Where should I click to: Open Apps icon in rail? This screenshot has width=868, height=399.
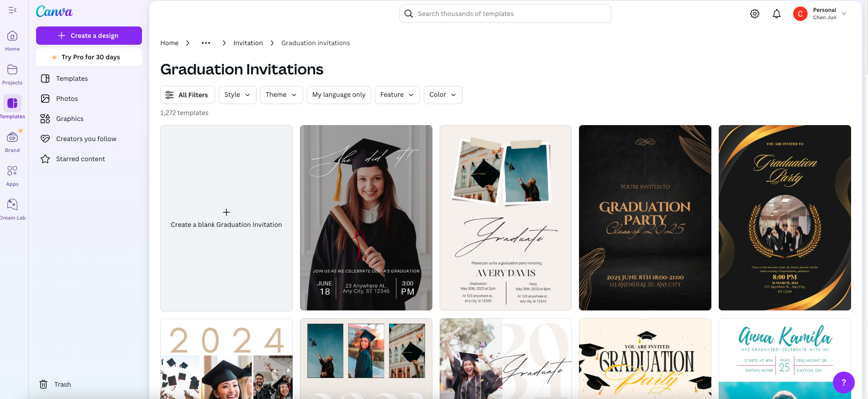12,171
